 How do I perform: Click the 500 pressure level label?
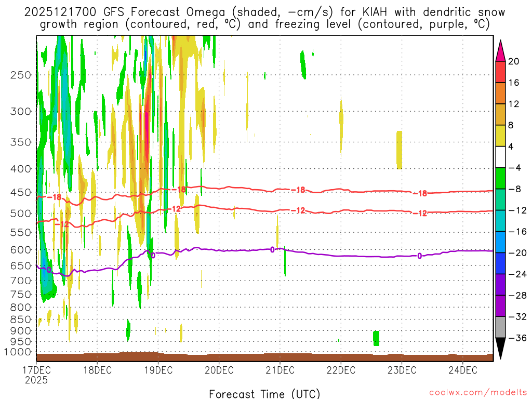(21, 214)
